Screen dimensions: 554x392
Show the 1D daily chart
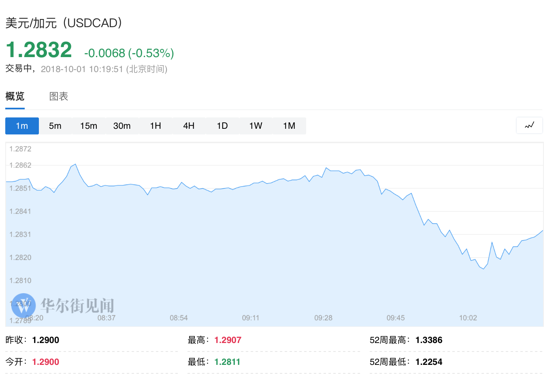222,126
